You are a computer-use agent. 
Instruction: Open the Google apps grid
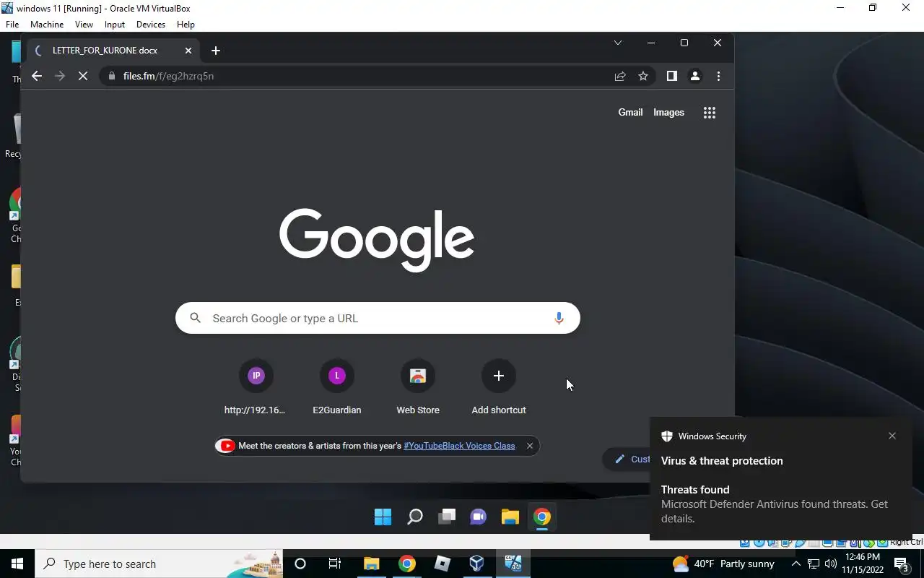(x=710, y=113)
